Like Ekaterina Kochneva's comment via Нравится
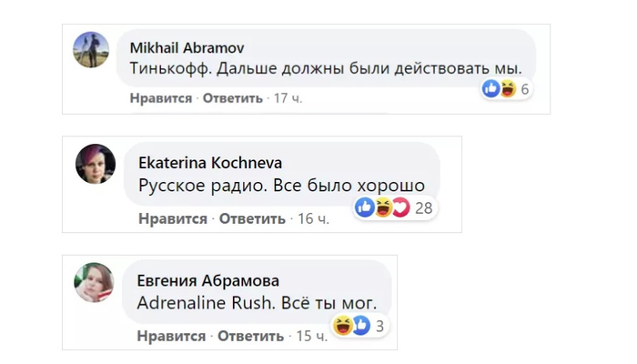Viewport: 637px width, 364px height. pyautogui.click(x=173, y=219)
